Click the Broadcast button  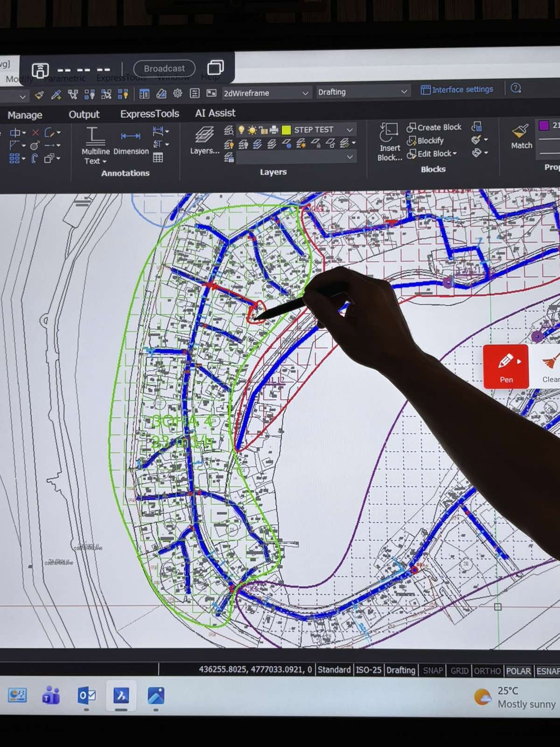(164, 69)
